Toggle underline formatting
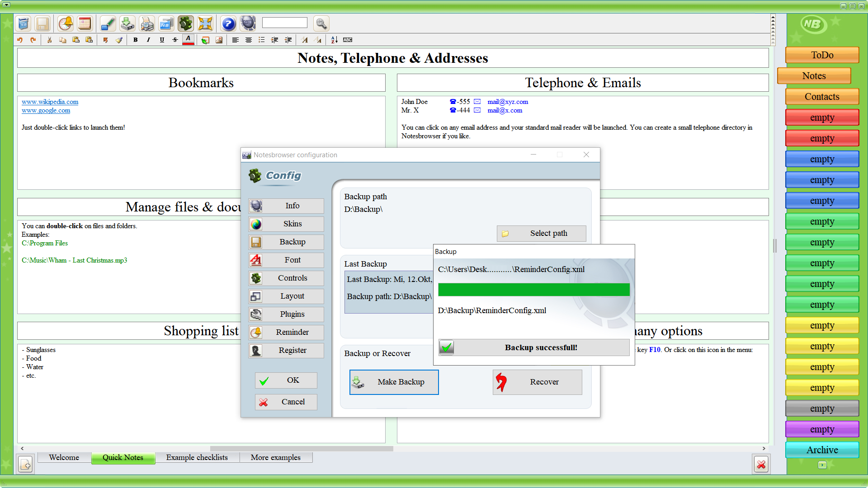 (x=162, y=40)
